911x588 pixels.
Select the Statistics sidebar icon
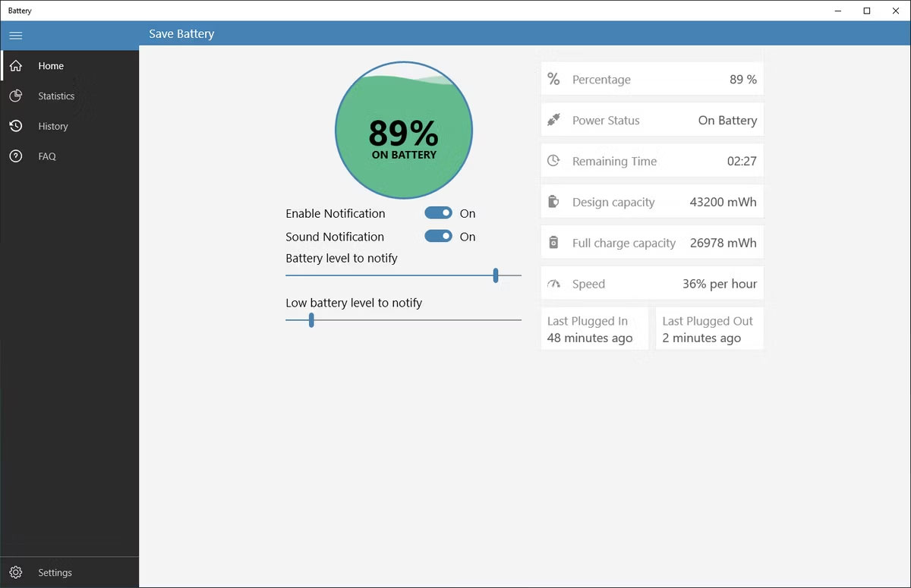point(16,96)
